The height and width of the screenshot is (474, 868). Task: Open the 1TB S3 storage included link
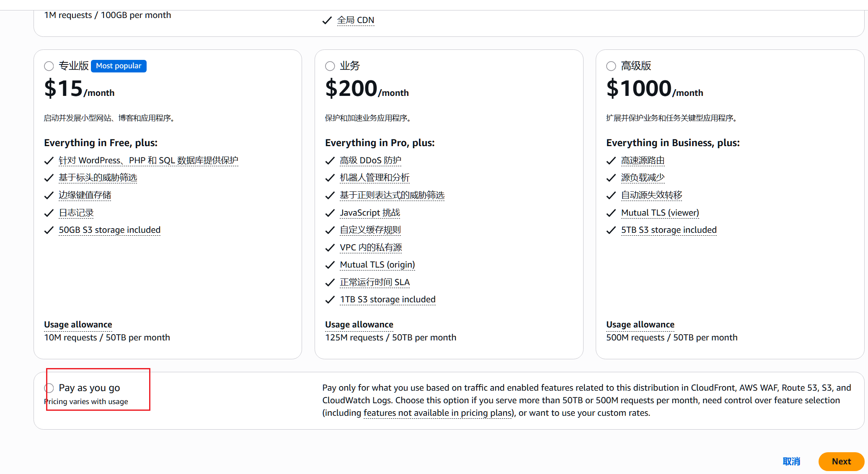click(387, 299)
